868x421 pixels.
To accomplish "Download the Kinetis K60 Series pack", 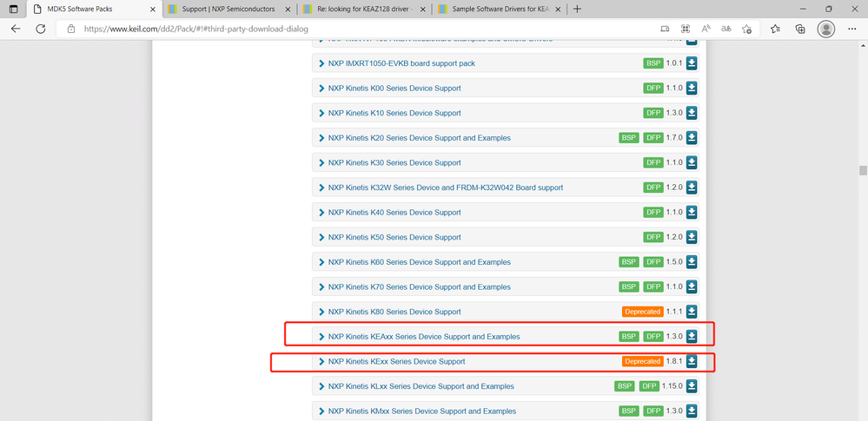I will click(692, 261).
